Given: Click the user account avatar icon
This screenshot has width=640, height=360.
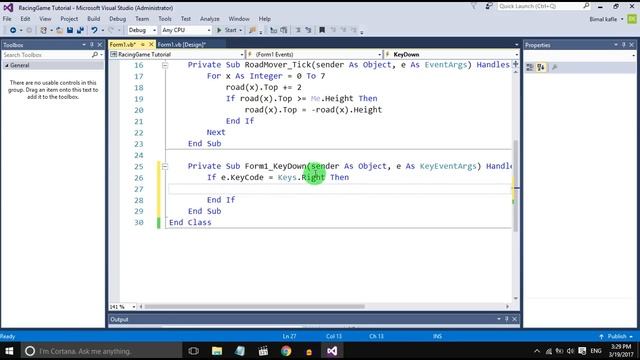Looking at the screenshot, I should point(632,19).
